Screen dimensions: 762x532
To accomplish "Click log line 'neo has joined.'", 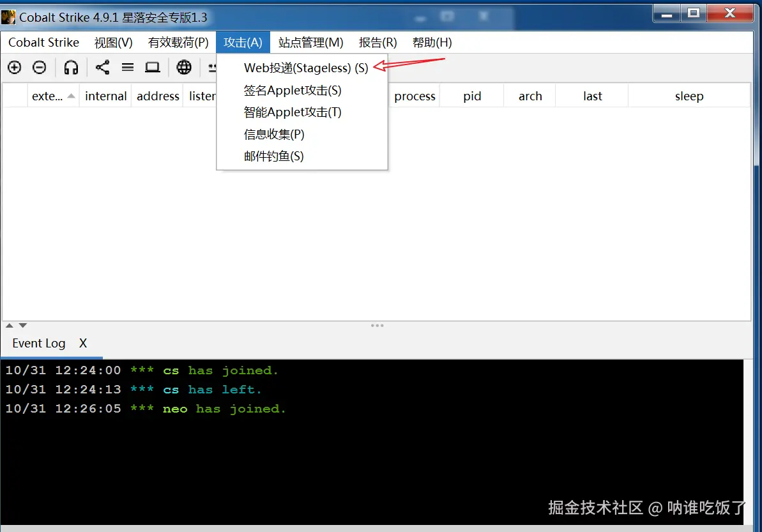I will 145,409.
